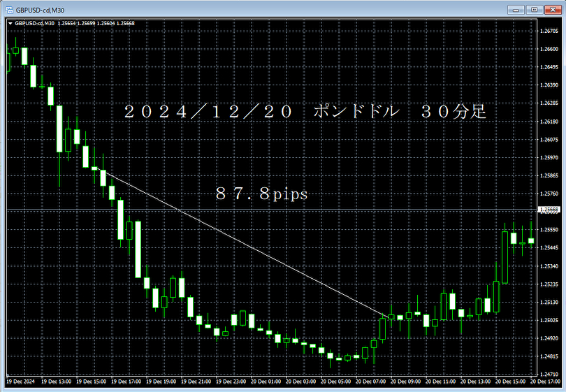
Task: Minimize the GBPUSD-cd,M30 chart window
Action: point(516,10)
